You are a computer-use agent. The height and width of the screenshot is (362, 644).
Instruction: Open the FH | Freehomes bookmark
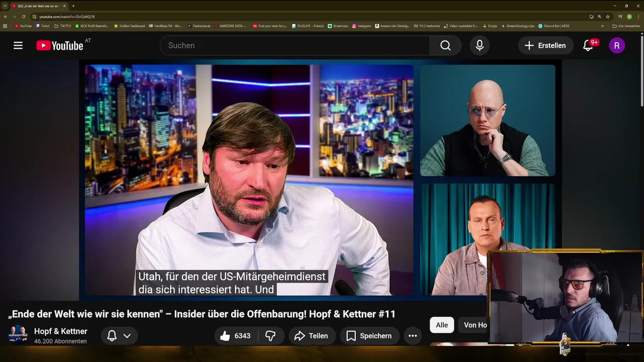coord(427,26)
